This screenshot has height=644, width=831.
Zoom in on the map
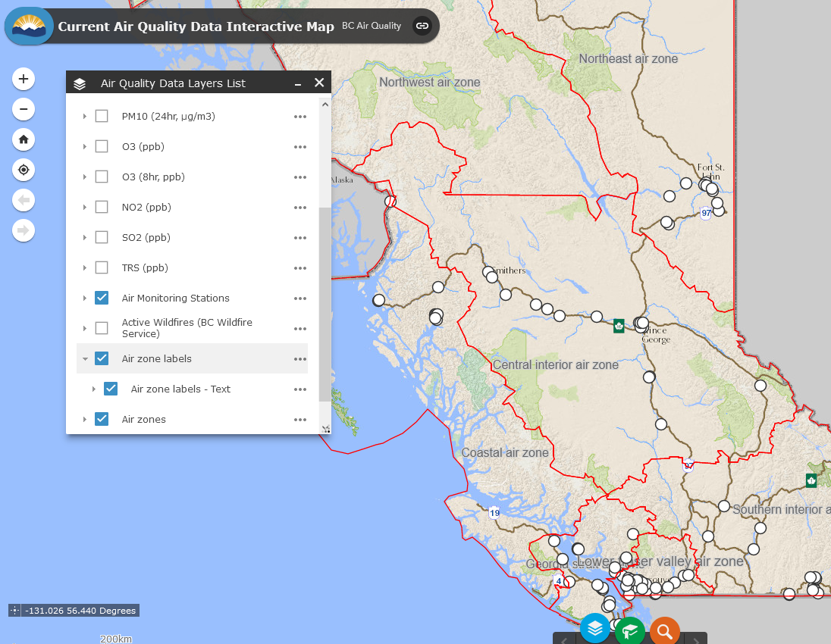[24, 79]
